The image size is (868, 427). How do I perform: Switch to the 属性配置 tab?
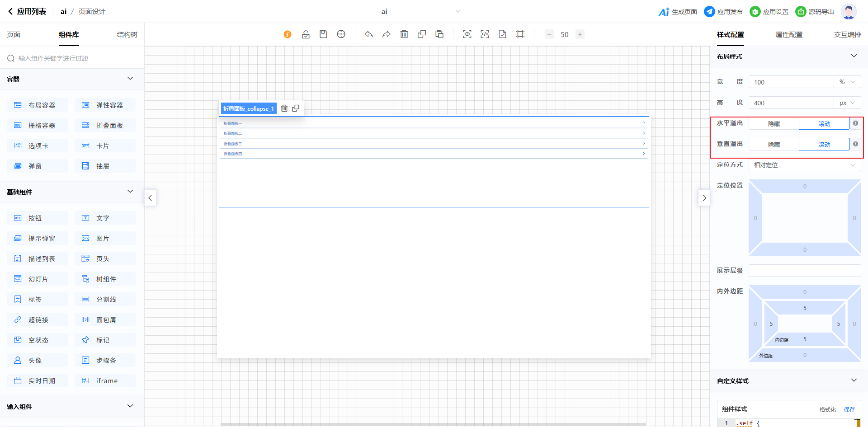789,35
